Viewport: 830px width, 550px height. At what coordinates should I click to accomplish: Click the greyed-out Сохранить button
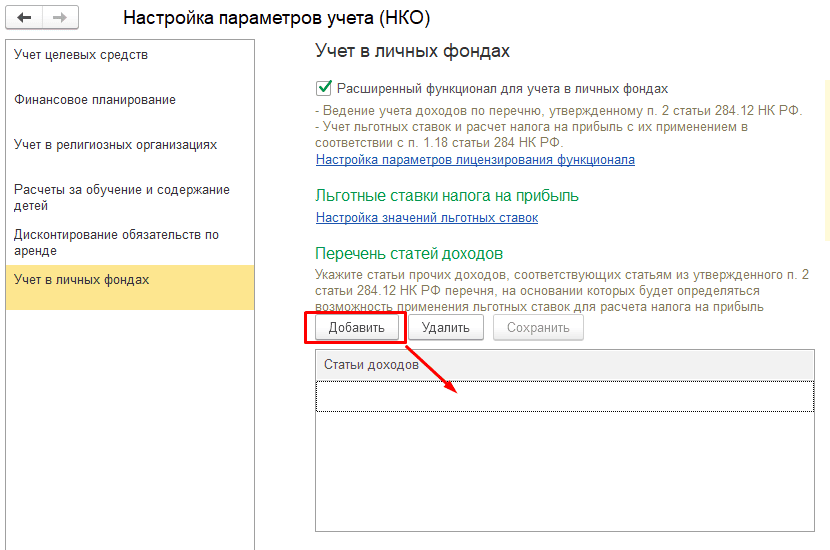click(x=538, y=328)
